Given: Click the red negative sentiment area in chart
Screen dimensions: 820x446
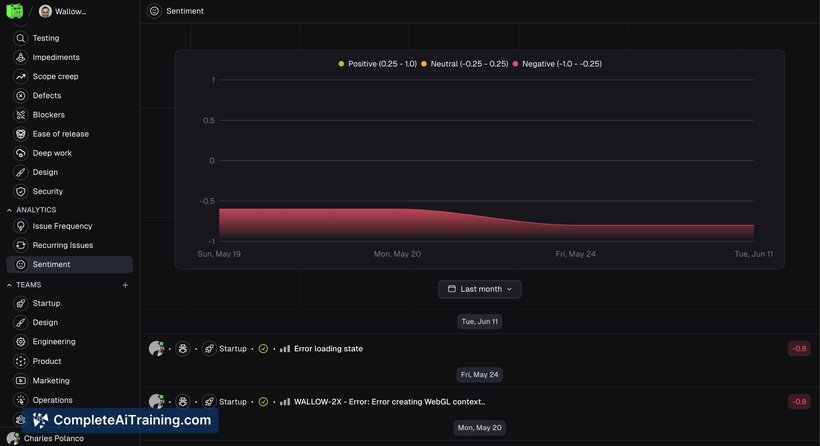Looking at the screenshot, I should click(x=486, y=227).
